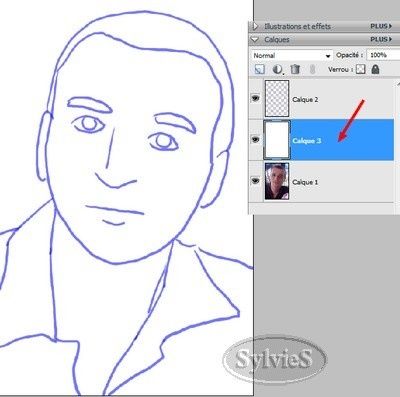Click the Calque 1 photo thumbnail
The image size is (400, 397).
[277, 181]
